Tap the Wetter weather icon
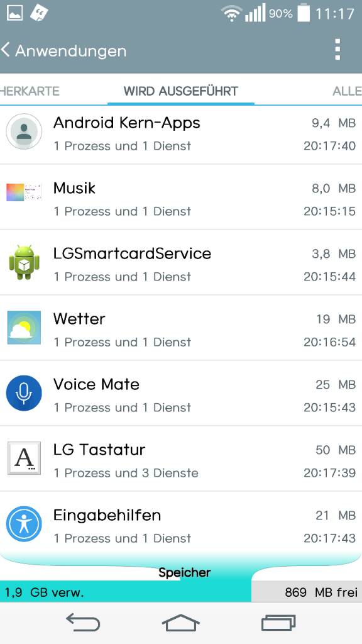Viewport: 362px width, 644px height. pos(24,327)
